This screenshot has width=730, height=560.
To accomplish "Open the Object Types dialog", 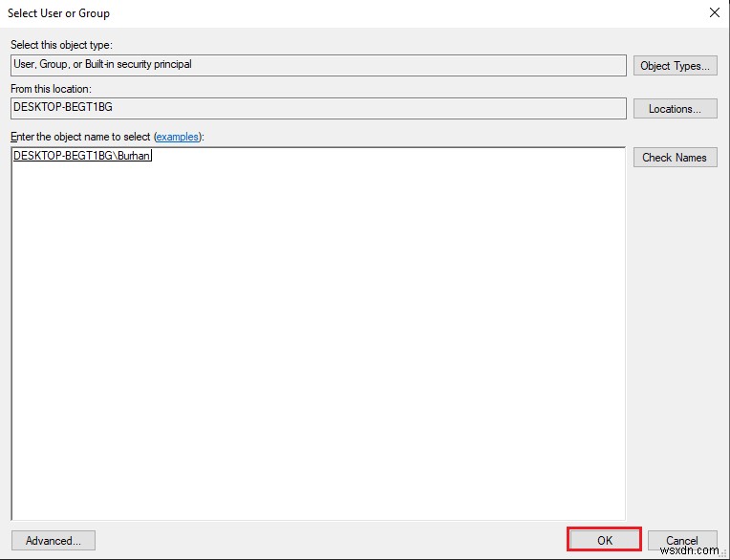I will [x=676, y=66].
